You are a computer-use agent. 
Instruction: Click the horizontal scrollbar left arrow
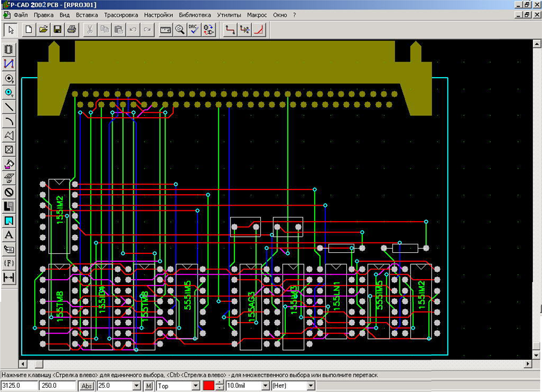(23, 364)
